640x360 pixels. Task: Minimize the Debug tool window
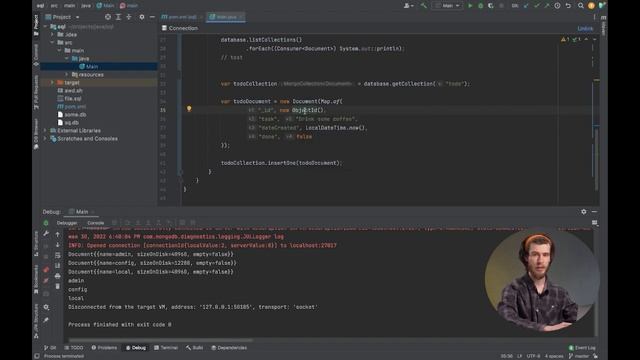coord(594,212)
